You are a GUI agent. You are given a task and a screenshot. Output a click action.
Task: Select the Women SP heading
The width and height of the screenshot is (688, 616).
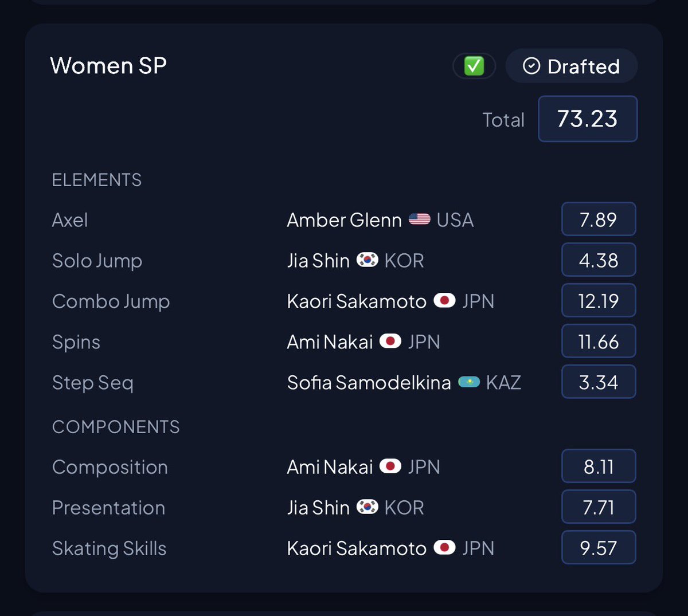[108, 65]
